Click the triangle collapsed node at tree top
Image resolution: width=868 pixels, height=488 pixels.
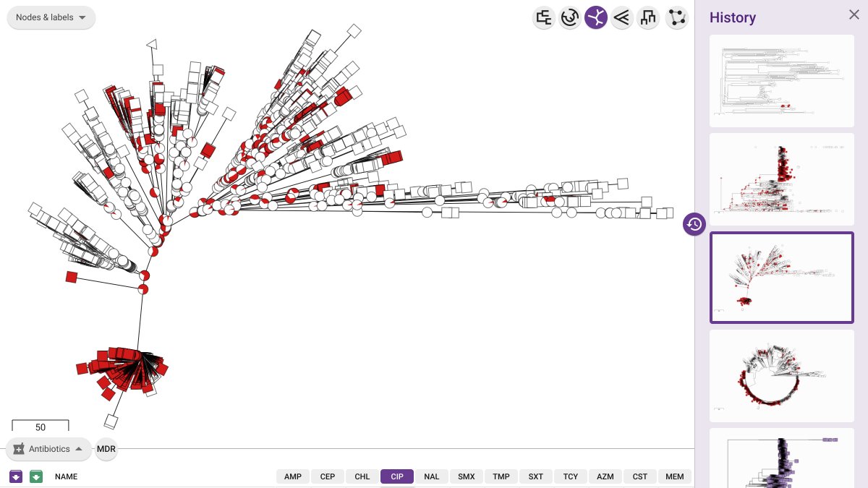[x=151, y=45]
